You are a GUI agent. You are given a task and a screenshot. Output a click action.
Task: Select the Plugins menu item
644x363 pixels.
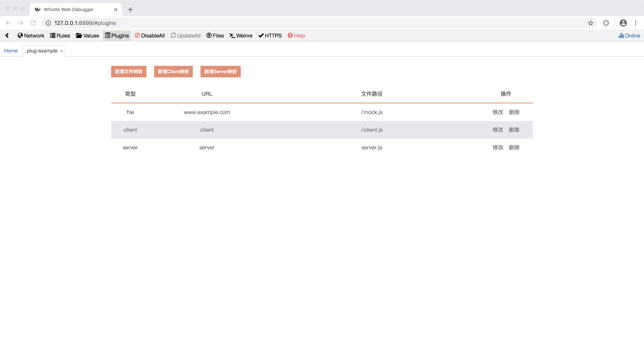coord(117,36)
